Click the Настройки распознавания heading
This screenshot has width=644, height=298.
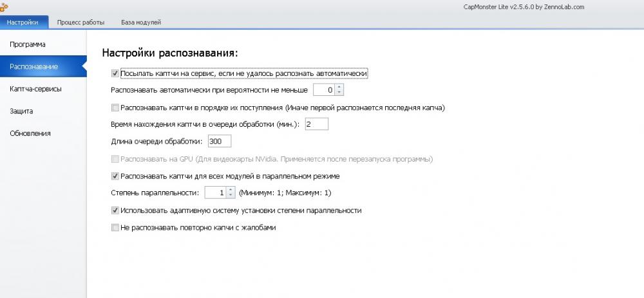click(x=170, y=53)
